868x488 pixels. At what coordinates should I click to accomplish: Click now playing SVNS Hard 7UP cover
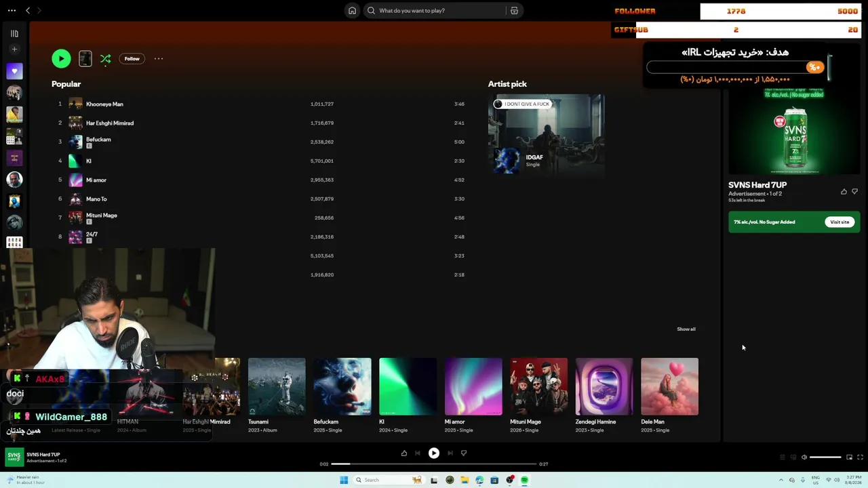(x=14, y=457)
